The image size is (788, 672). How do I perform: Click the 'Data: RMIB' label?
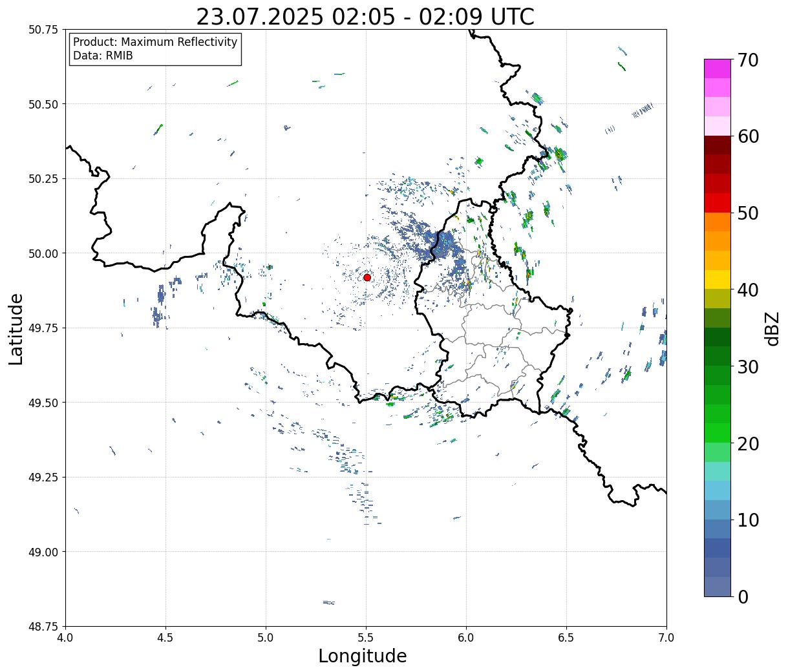point(103,56)
